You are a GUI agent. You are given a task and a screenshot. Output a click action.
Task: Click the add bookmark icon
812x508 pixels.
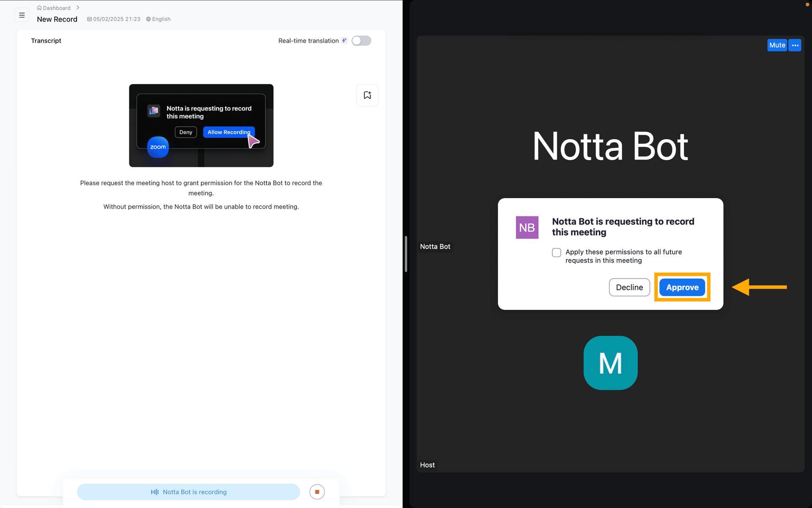[x=367, y=95]
